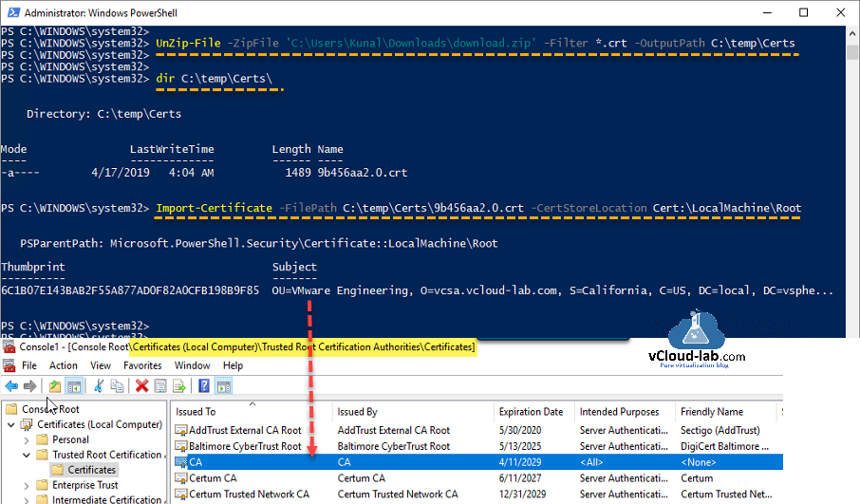This screenshot has width=860, height=504.
Task: Select Certificates subfolder in tree
Action: click(x=91, y=470)
